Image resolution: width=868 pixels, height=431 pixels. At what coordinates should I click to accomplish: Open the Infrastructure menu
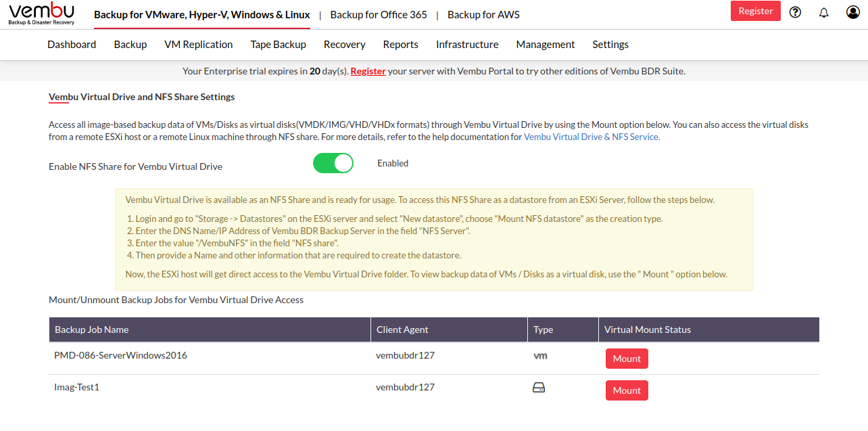click(467, 45)
